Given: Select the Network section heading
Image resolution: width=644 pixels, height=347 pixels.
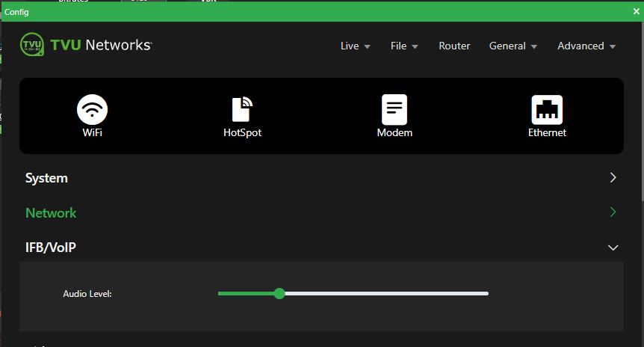Looking at the screenshot, I should pos(51,213).
